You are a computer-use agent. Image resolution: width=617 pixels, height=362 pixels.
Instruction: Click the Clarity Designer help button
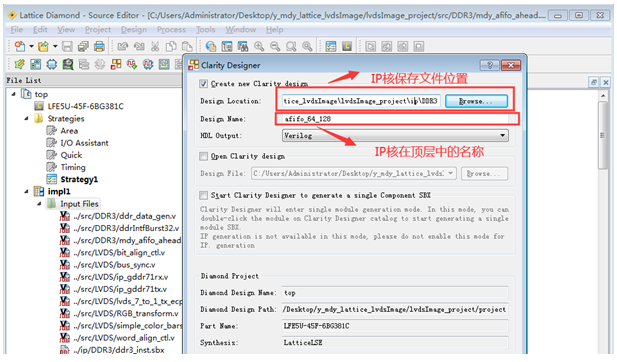(490, 65)
